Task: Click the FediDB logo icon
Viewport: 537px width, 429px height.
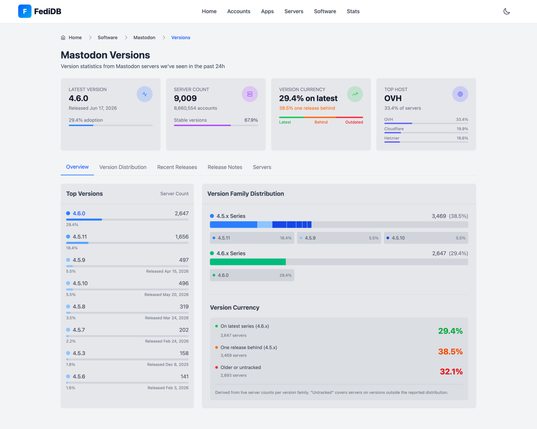Action: coord(25,11)
